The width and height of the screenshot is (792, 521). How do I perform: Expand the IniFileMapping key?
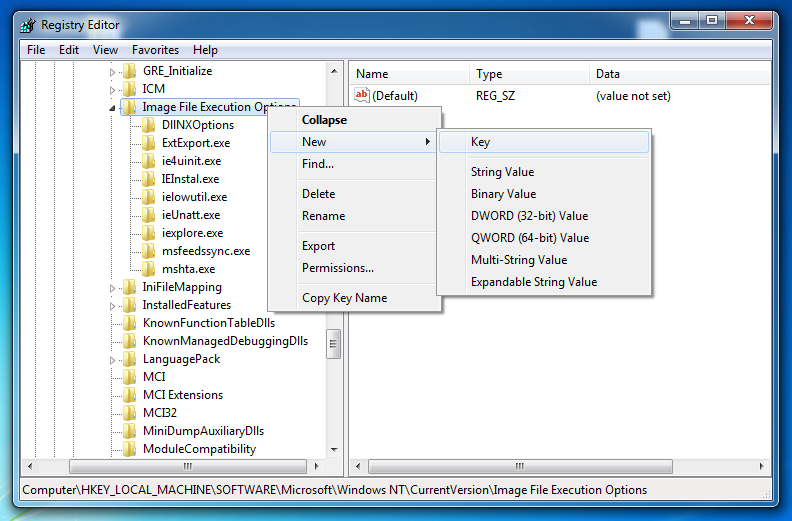tap(112, 289)
